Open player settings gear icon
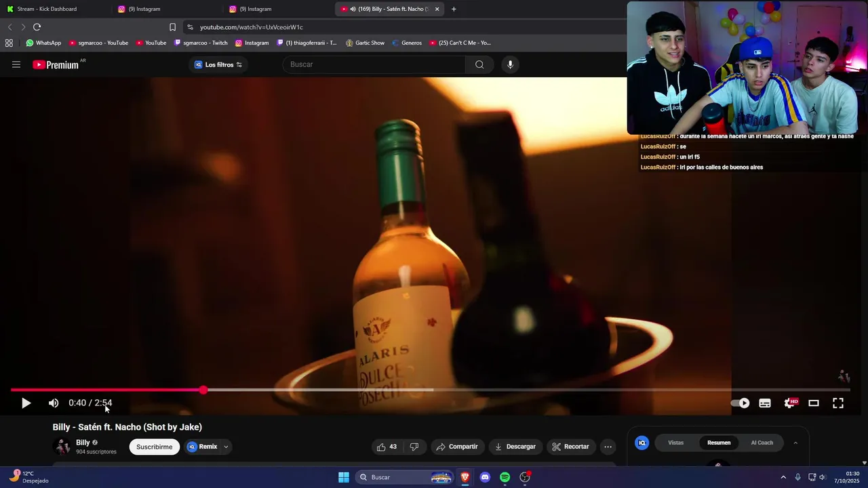The image size is (868, 488). pos(790,403)
